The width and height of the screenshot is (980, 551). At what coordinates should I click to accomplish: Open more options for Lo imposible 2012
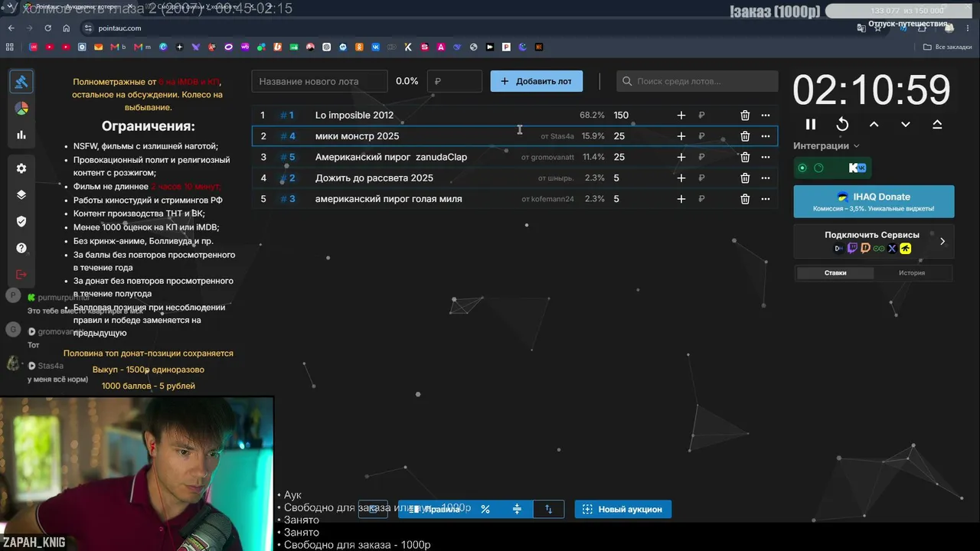click(x=766, y=116)
